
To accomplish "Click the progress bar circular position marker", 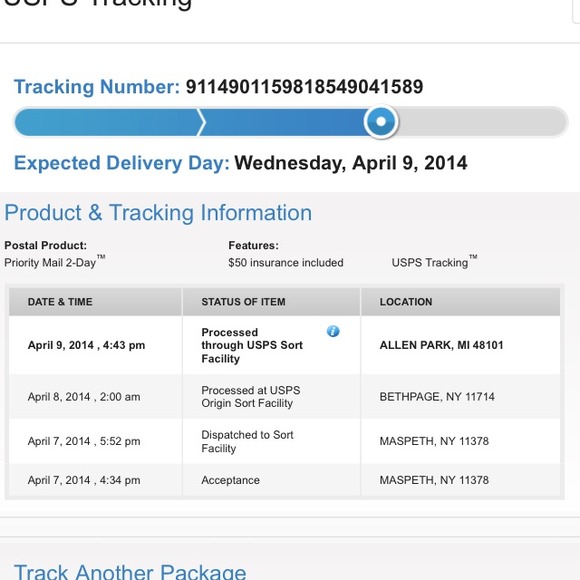I will click(381, 121).
